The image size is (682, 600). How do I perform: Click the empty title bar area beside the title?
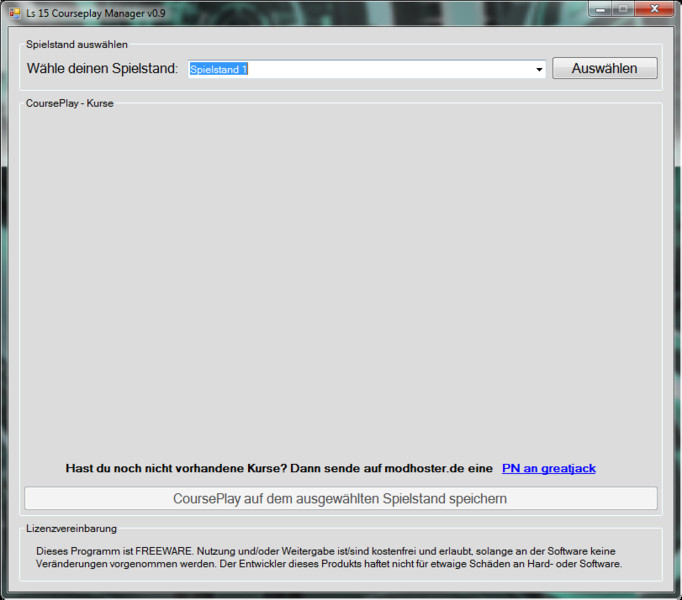380,10
